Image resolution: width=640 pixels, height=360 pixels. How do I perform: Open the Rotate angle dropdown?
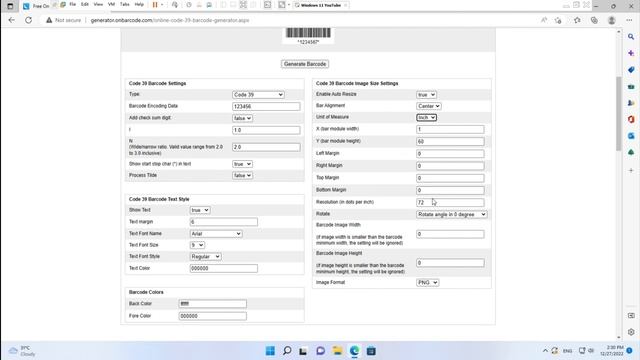451,214
